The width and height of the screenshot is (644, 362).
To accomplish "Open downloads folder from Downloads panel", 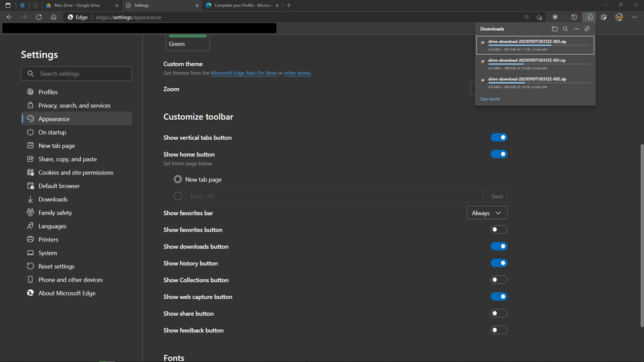I will (554, 29).
